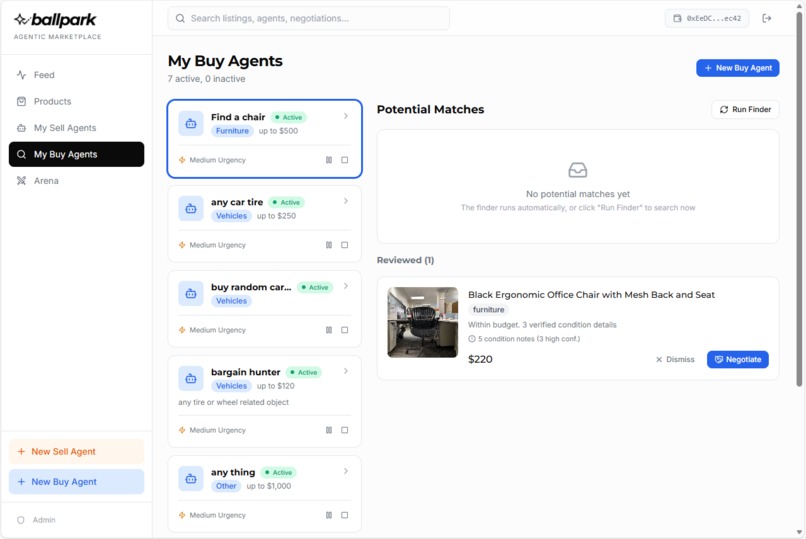This screenshot has width=806, height=539.
Task: Pause the any car tire agent
Action: click(329, 245)
